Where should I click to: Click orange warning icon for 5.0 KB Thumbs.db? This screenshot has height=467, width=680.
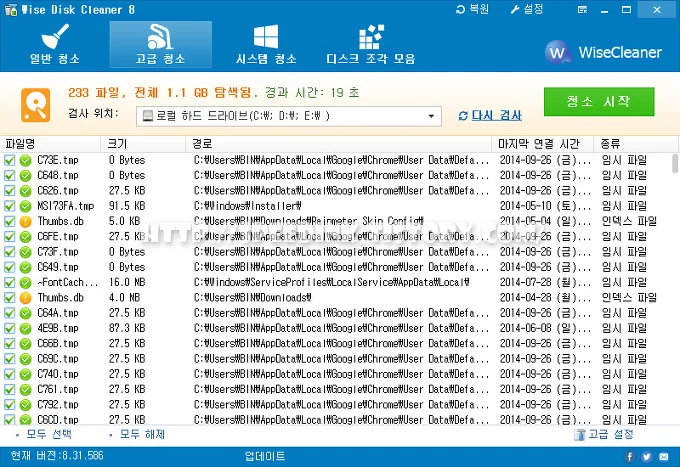tap(26, 222)
